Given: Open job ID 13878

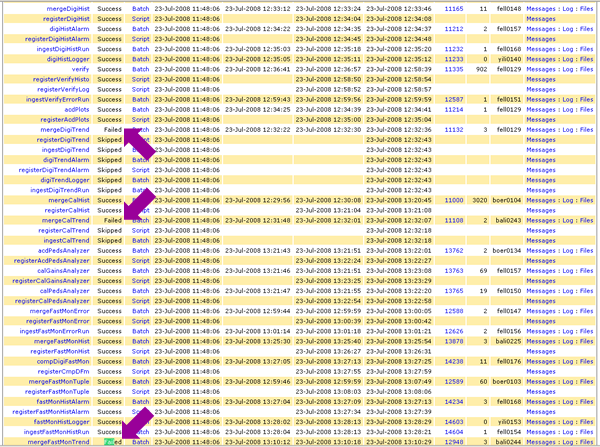Looking at the screenshot, I should click(x=454, y=341).
